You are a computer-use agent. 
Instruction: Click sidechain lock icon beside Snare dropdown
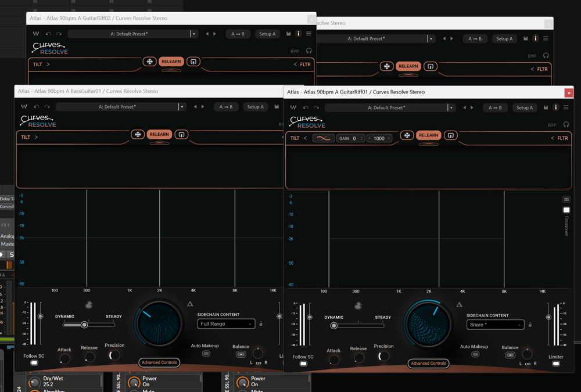(x=530, y=325)
